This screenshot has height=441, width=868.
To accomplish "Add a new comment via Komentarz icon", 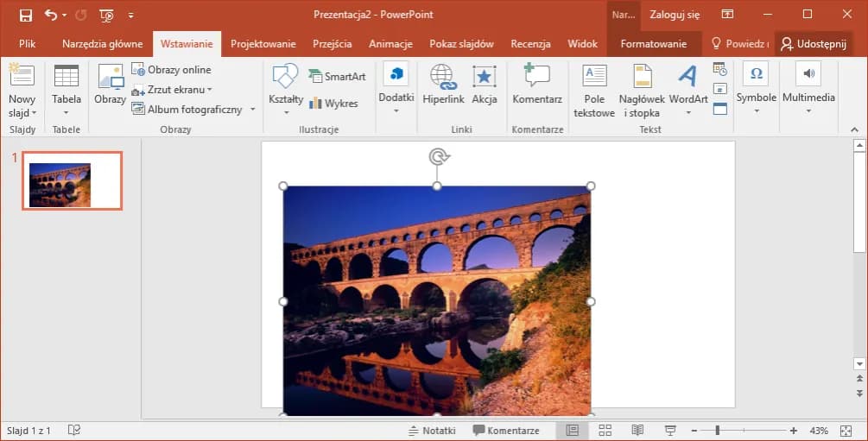I will point(536,79).
